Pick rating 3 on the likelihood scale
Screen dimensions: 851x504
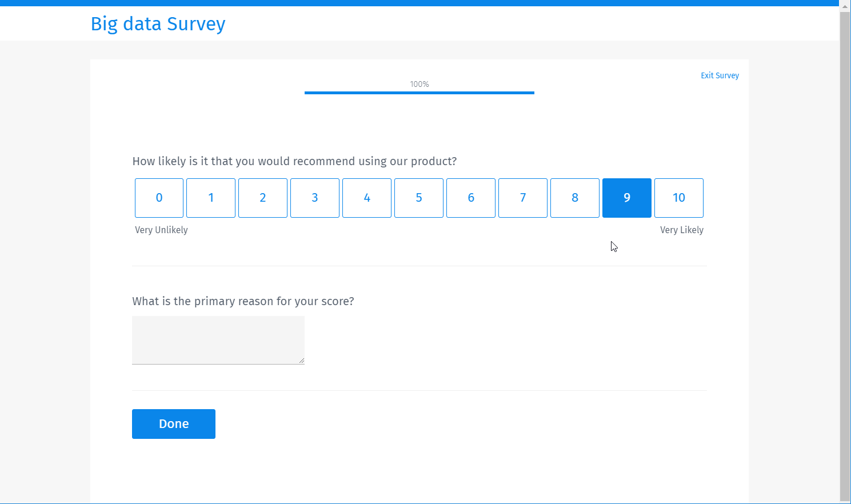point(315,198)
